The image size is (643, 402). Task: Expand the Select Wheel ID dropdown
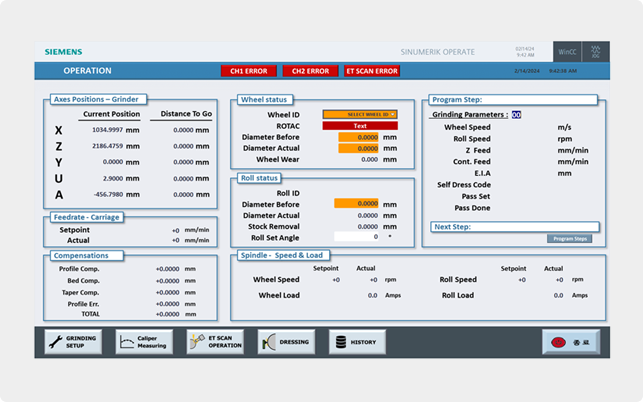[359, 114]
